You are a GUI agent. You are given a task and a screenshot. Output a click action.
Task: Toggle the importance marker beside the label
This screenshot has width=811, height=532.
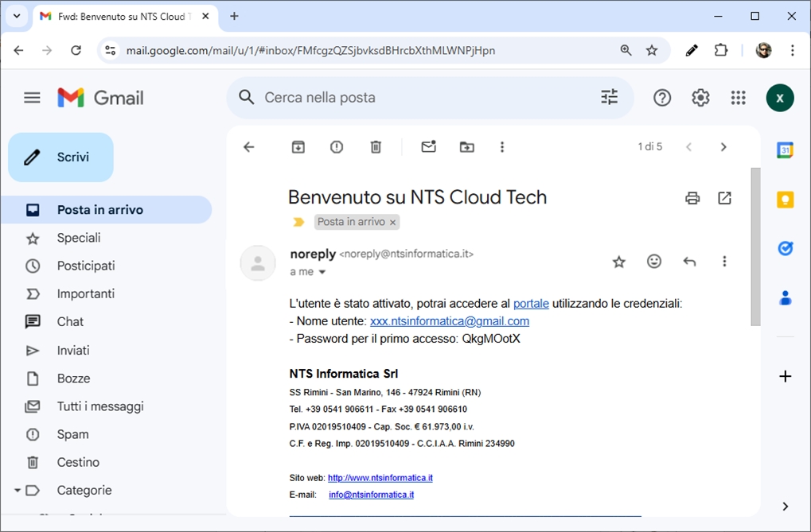click(299, 223)
